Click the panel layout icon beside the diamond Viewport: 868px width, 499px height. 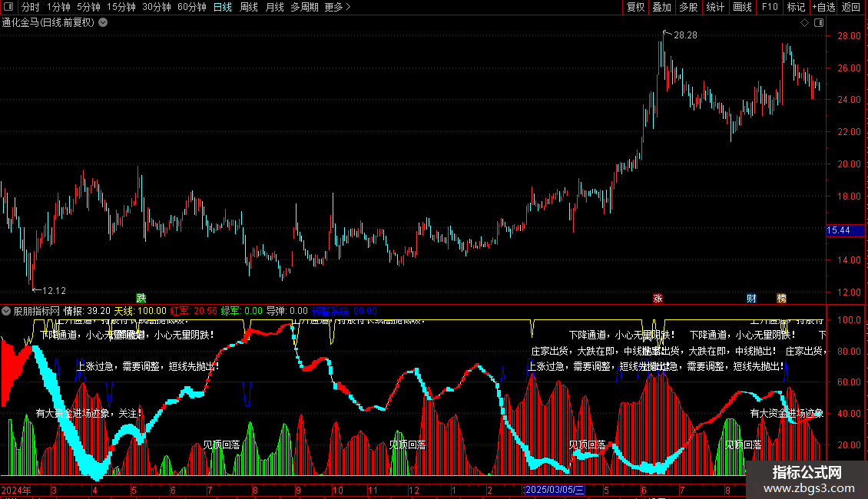click(819, 23)
